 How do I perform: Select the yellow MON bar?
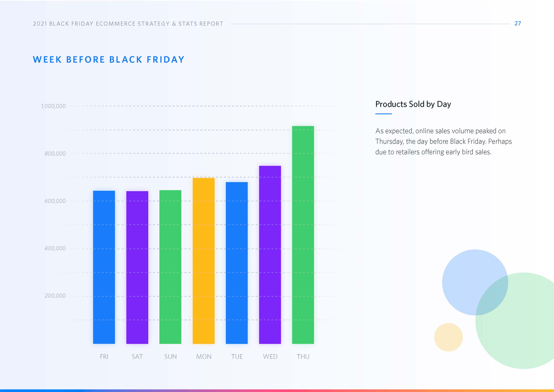(203, 261)
